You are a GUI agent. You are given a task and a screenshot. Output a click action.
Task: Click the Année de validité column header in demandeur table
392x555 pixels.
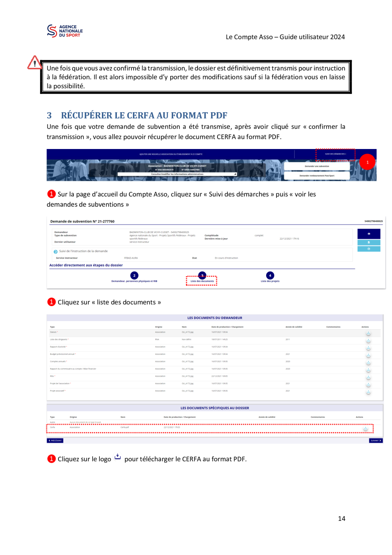click(x=294, y=327)
